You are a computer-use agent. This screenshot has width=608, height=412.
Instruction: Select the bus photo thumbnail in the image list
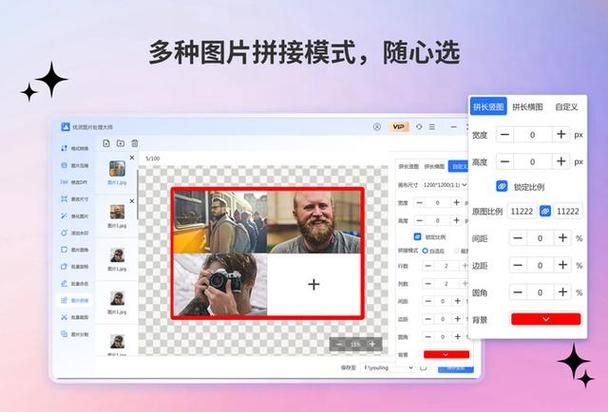pos(117,169)
